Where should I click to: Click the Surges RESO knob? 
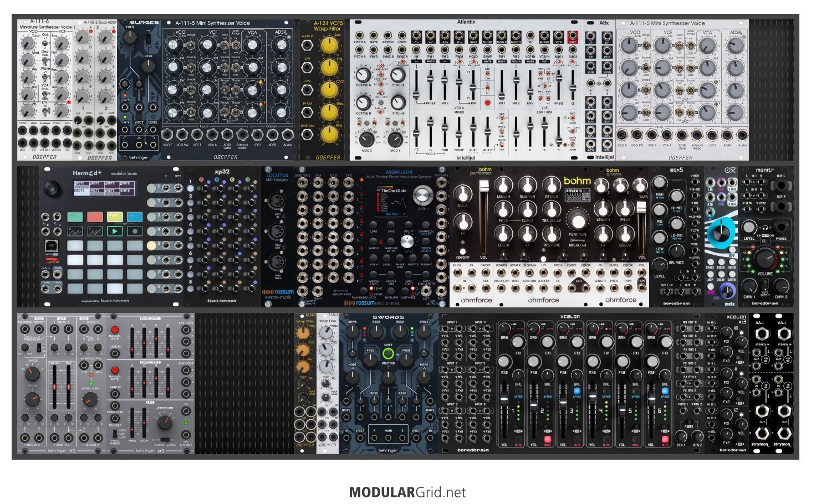point(148,66)
